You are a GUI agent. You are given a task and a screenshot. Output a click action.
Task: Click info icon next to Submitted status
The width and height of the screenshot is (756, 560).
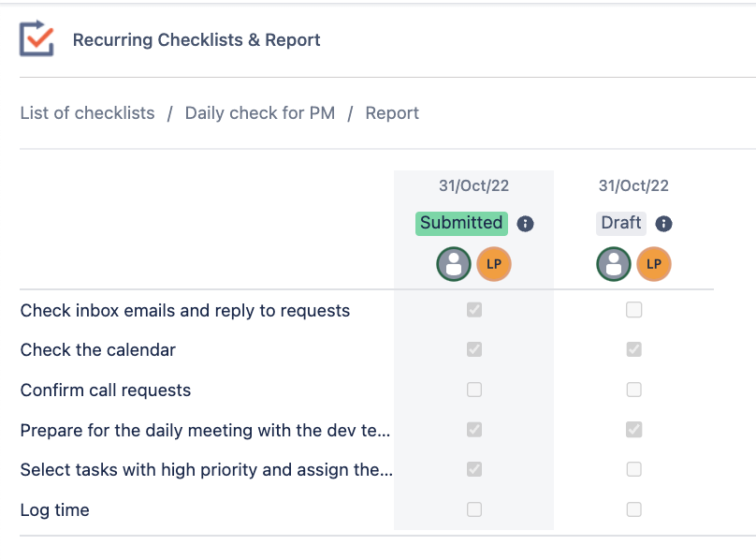click(x=526, y=224)
